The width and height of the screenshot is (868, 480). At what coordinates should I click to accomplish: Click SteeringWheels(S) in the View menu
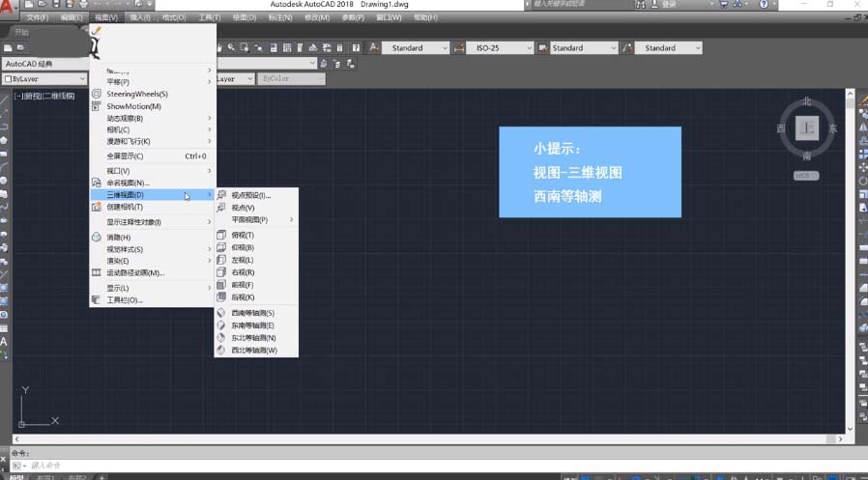point(152,94)
